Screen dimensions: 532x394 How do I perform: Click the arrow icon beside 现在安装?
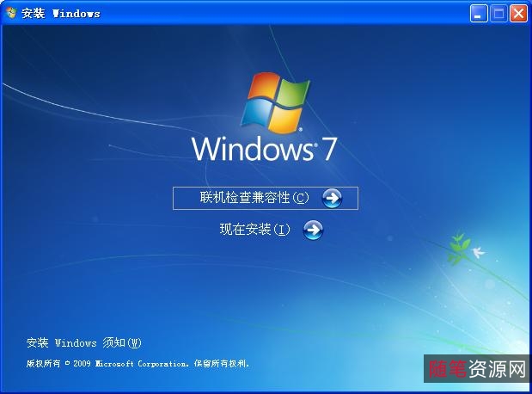click(x=313, y=230)
